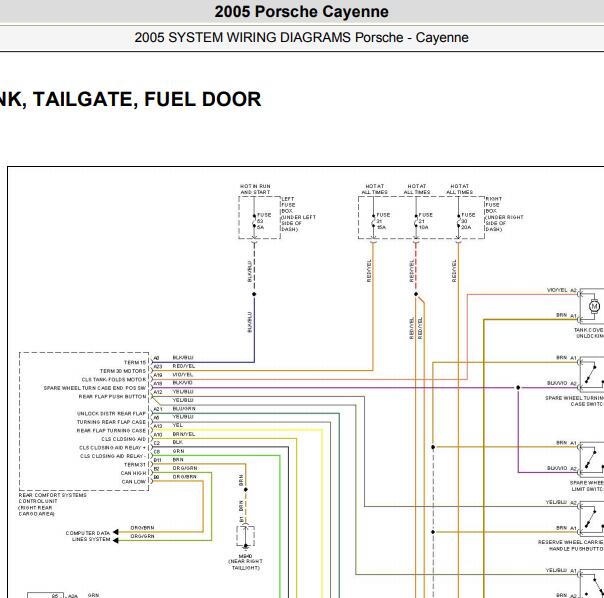This screenshot has height=598, width=604.
Task: Click the 'TERM 30 MOTORS' terminal label
Action: point(123,371)
